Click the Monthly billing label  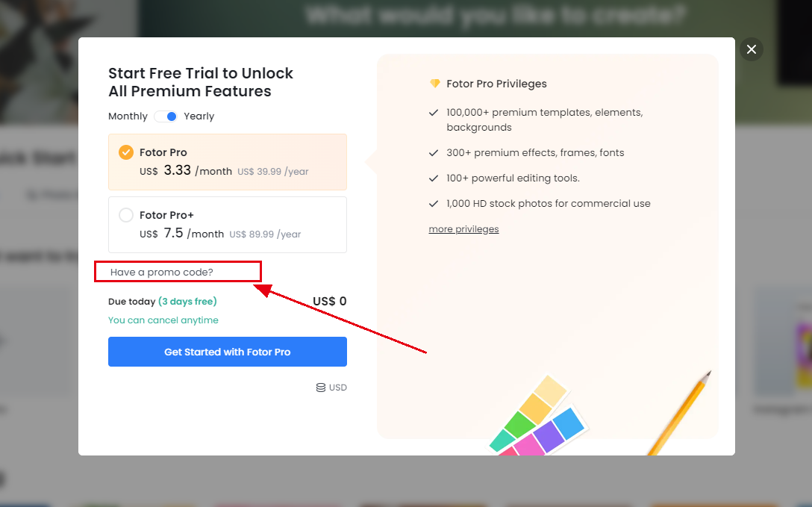(128, 116)
